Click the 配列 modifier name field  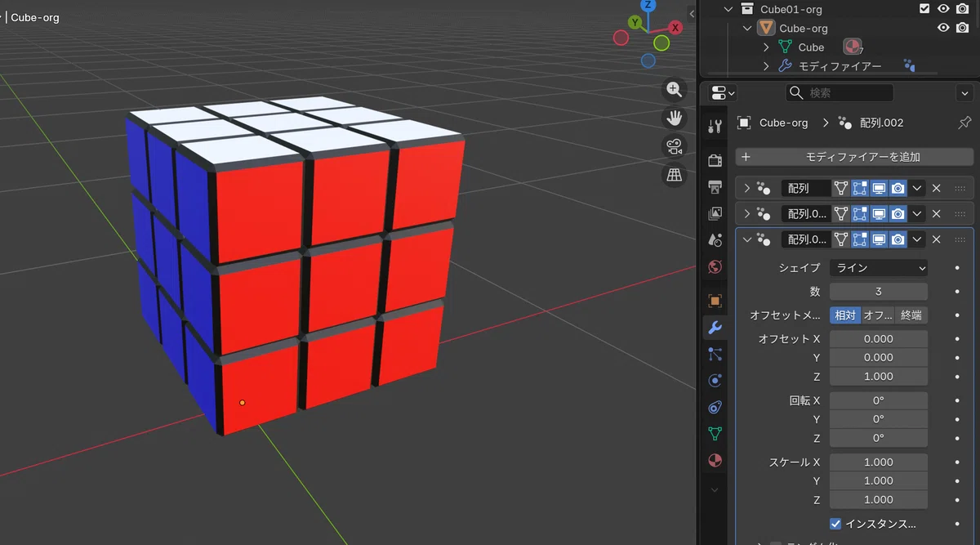(x=805, y=188)
